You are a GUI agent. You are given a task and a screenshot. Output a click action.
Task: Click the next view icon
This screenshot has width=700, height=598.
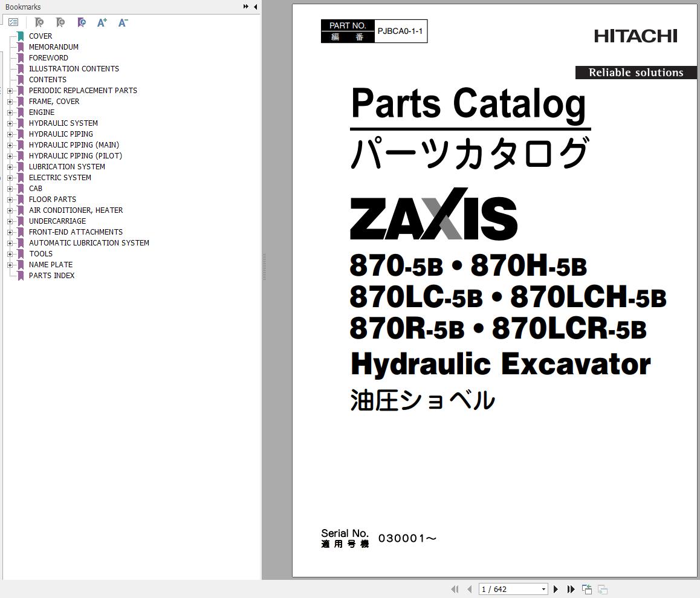point(602,589)
